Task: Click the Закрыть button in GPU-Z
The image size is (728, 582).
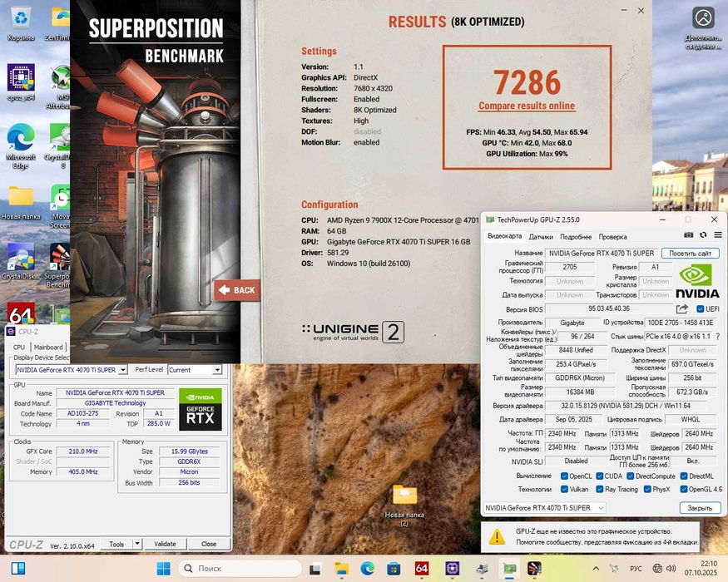Action: (x=700, y=508)
